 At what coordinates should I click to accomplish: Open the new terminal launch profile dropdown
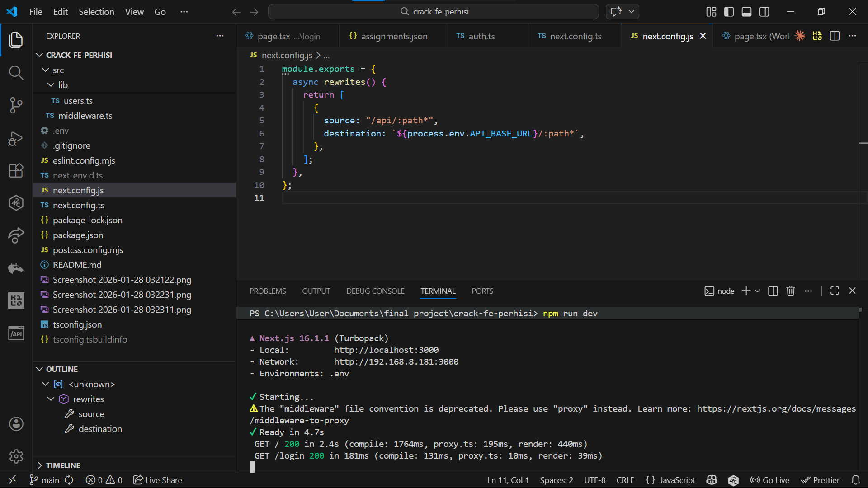tap(758, 291)
